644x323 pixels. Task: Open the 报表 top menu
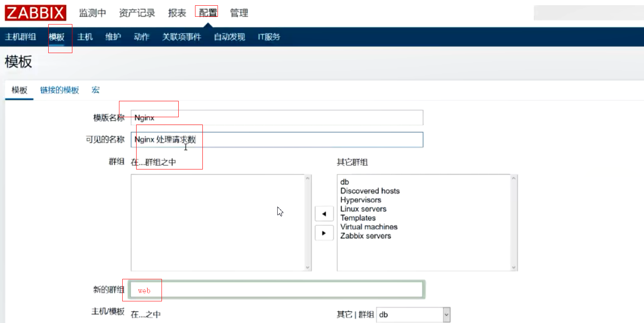point(177,13)
